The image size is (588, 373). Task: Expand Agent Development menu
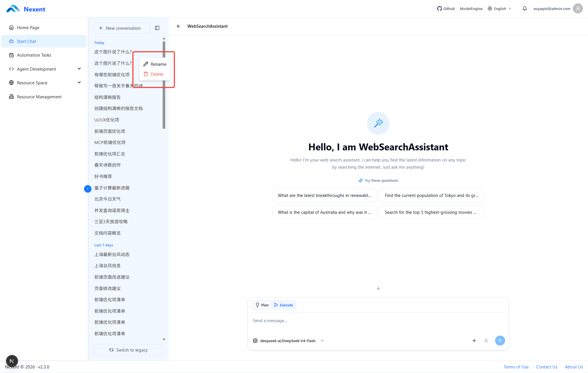coord(44,69)
